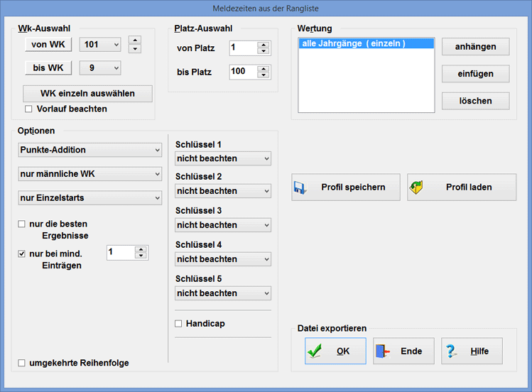Enable umgekehrte Reihenfolge checkbox
This screenshot has height=392, width=532.
coord(22,363)
